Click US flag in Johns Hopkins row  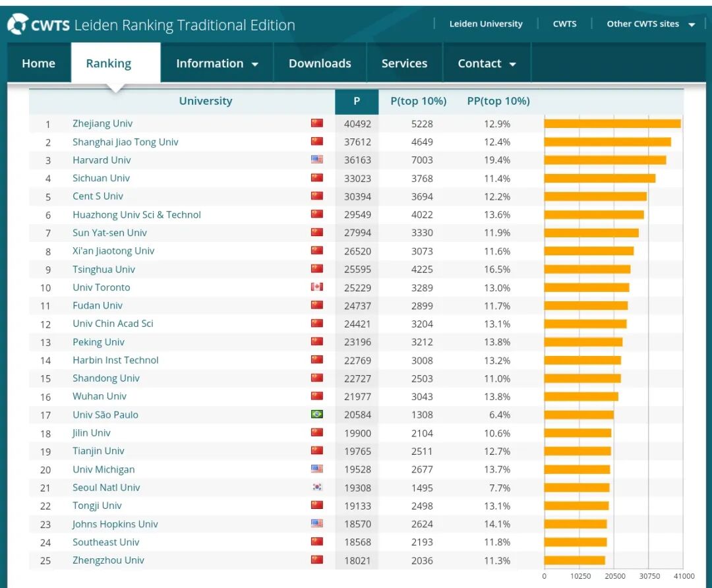tap(317, 523)
